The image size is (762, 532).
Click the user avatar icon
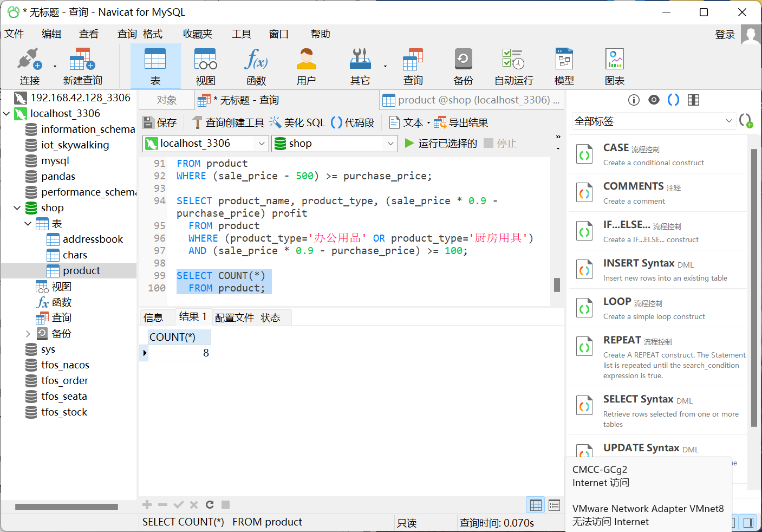[x=751, y=35]
